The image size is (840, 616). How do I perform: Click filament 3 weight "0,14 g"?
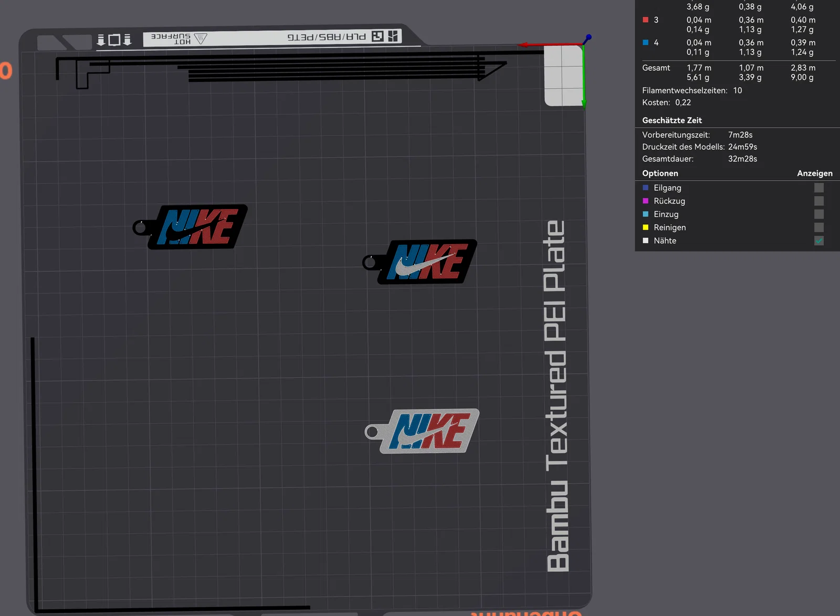tap(698, 29)
